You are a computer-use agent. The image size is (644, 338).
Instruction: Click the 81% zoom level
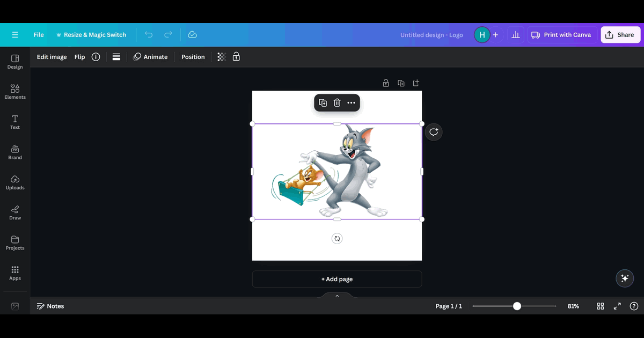[x=573, y=306]
